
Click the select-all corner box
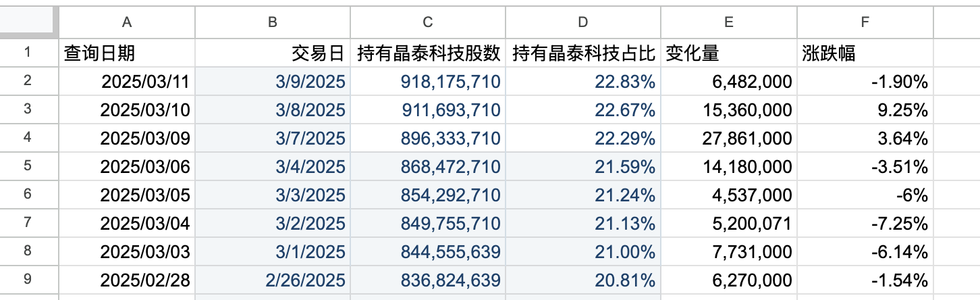point(30,22)
